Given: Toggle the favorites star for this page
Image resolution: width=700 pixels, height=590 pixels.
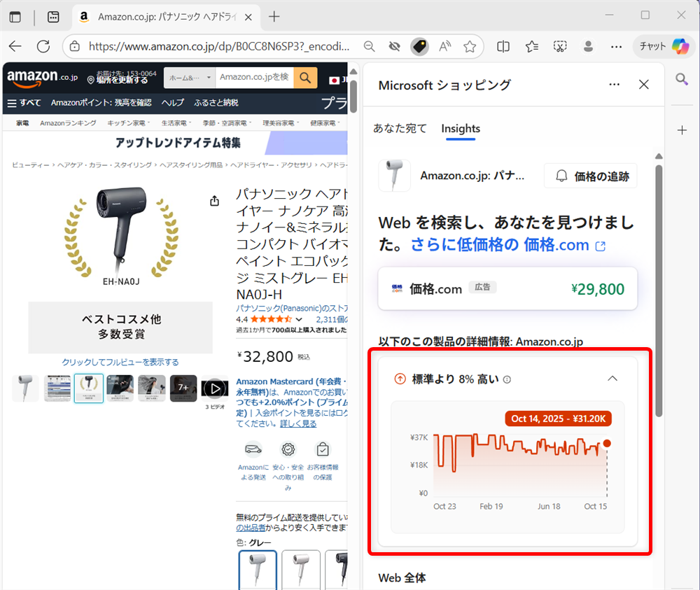Looking at the screenshot, I should [470, 45].
